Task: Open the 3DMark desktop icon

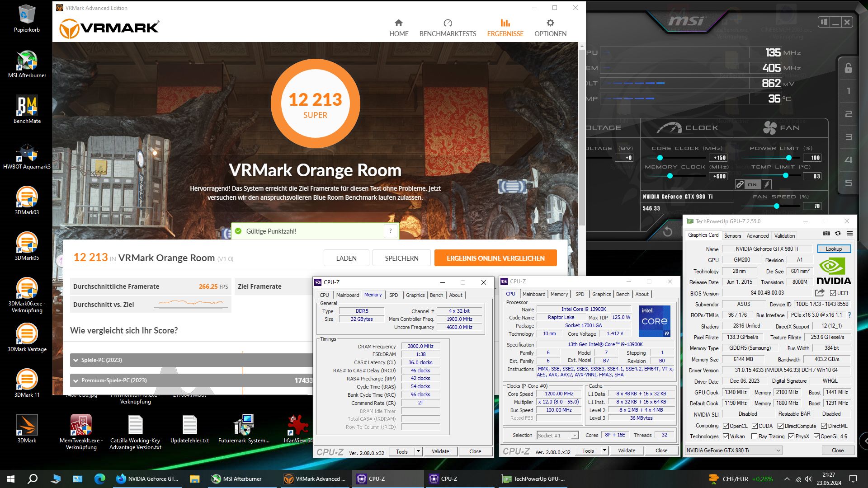Action: tap(27, 429)
